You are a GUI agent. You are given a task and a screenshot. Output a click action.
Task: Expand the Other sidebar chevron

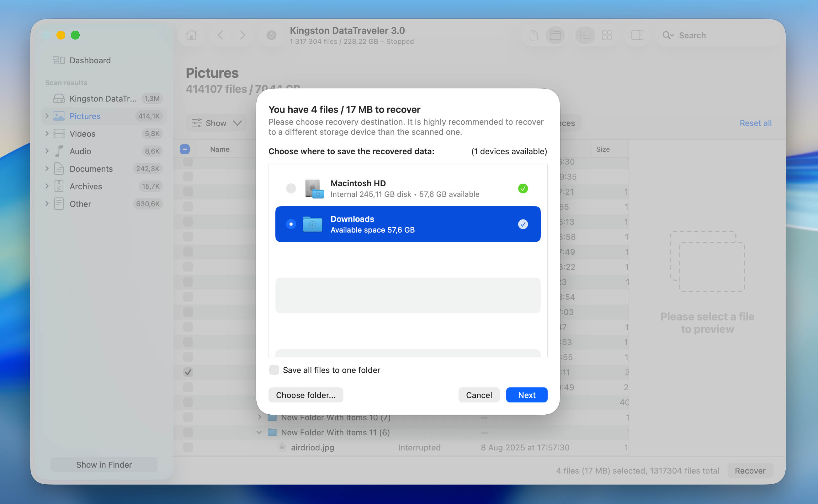coord(47,204)
